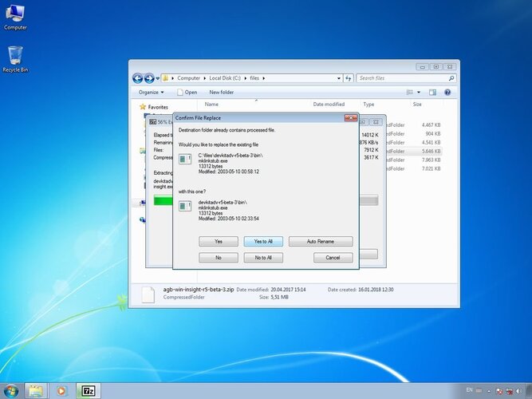Open the Recycle Bin desktop icon
Viewport: 532px width, 399px height.
tap(15, 59)
